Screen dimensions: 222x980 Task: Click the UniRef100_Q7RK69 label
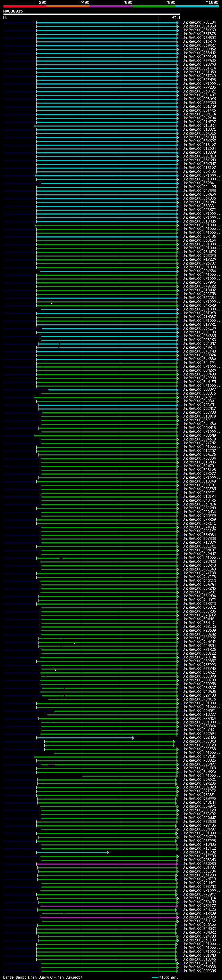199,520
